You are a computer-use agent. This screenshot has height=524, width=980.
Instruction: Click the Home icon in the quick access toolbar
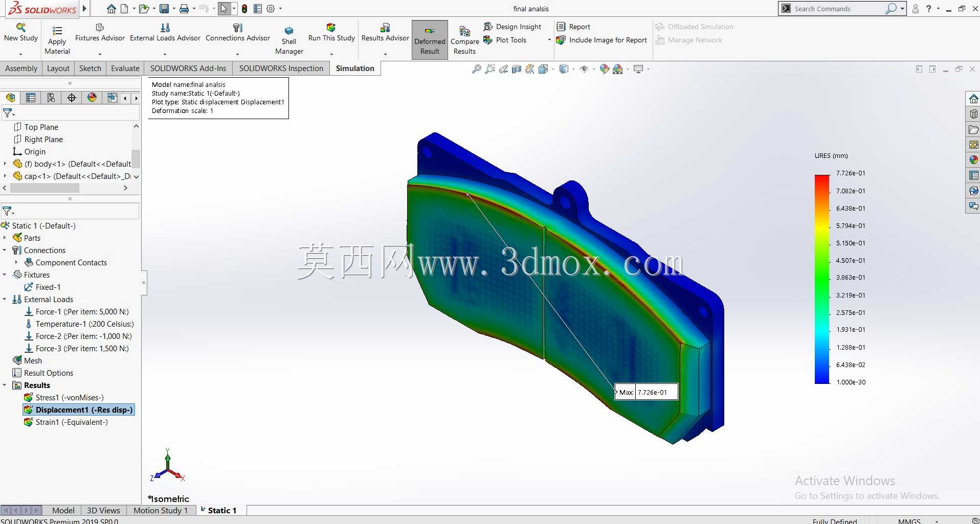click(111, 9)
